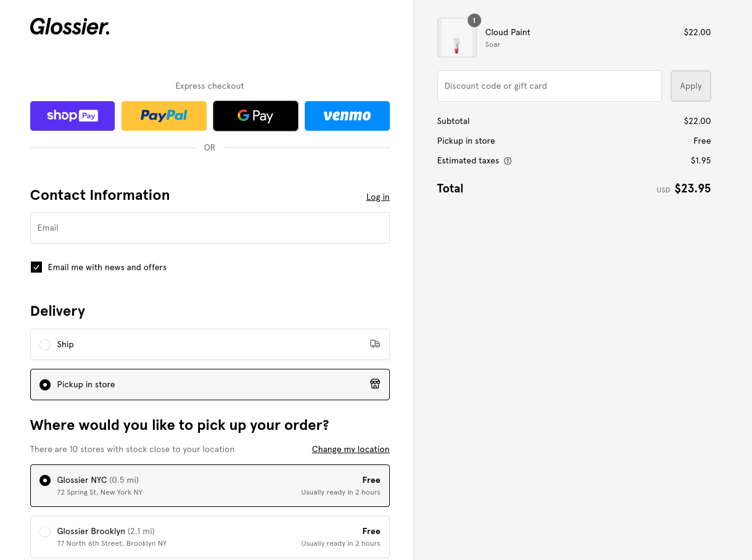This screenshot has width=752, height=560.
Task: Uncheck Email me with news and offers
Action: (x=36, y=267)
